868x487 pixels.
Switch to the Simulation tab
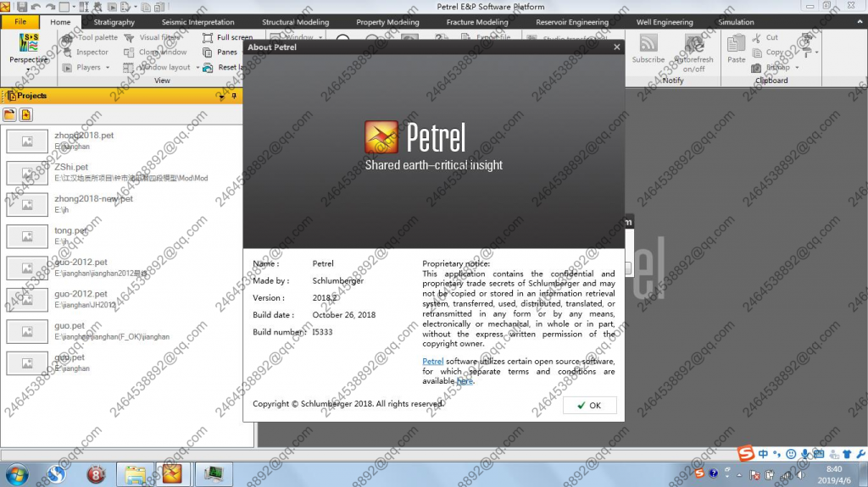[x=736, y=22]
